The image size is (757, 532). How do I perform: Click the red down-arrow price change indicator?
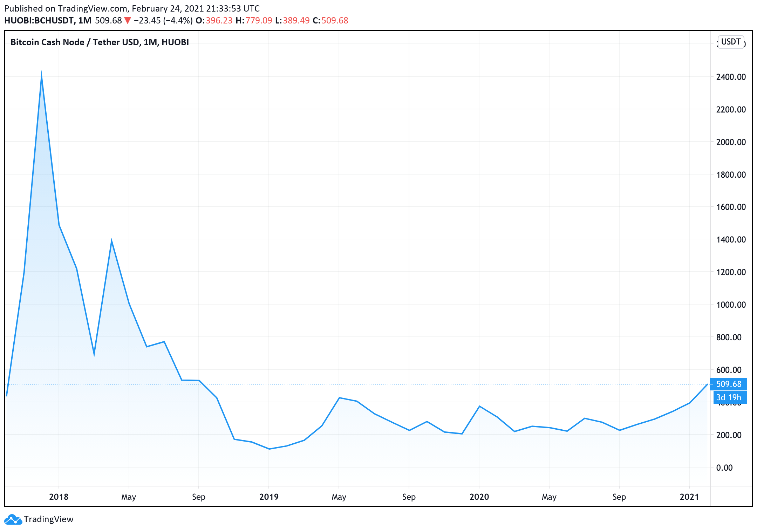tap(128, 21)
